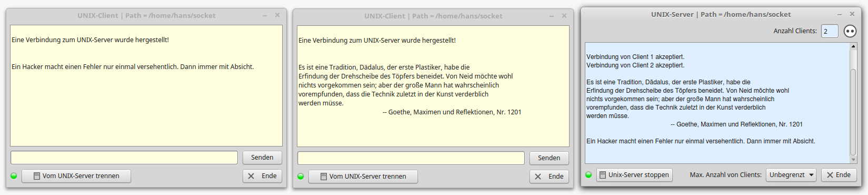Disconnect second client from the UNIX server
The width and height of the screenshot is (868, 195).
tap(363, 177)
